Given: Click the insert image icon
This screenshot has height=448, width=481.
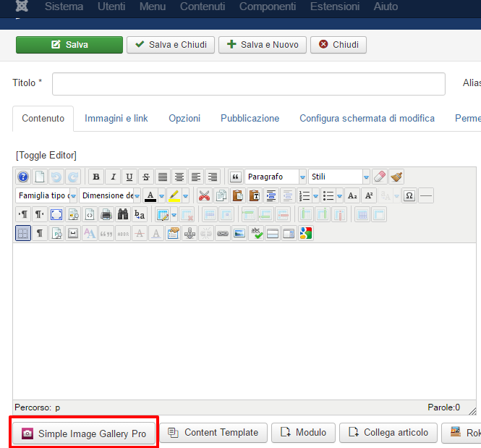Looking at the screenshot, I should 239,233.
